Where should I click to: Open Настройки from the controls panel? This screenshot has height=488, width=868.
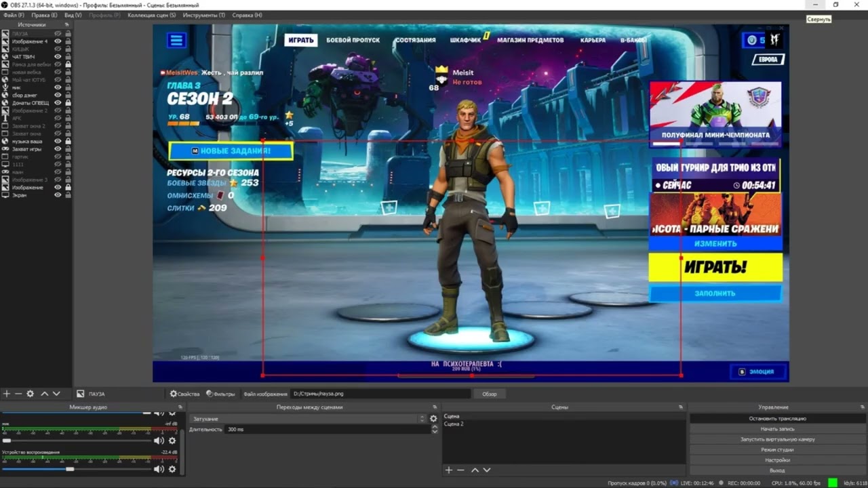coord(778,460)
